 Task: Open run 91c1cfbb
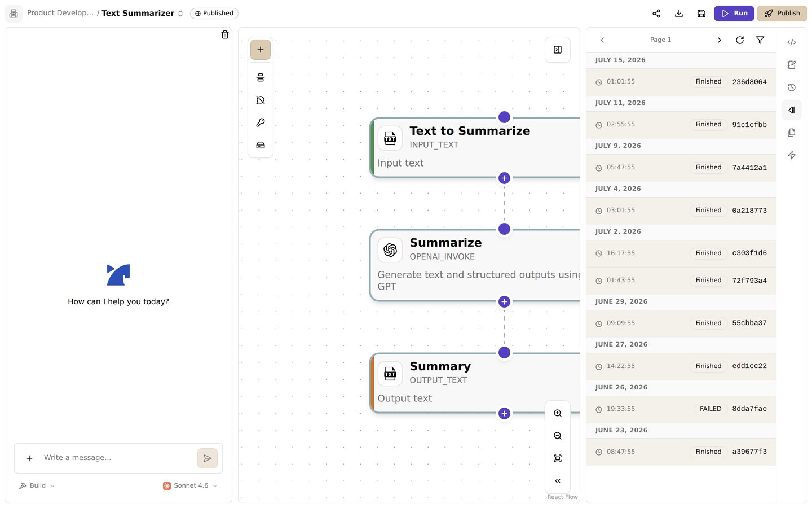681,125
